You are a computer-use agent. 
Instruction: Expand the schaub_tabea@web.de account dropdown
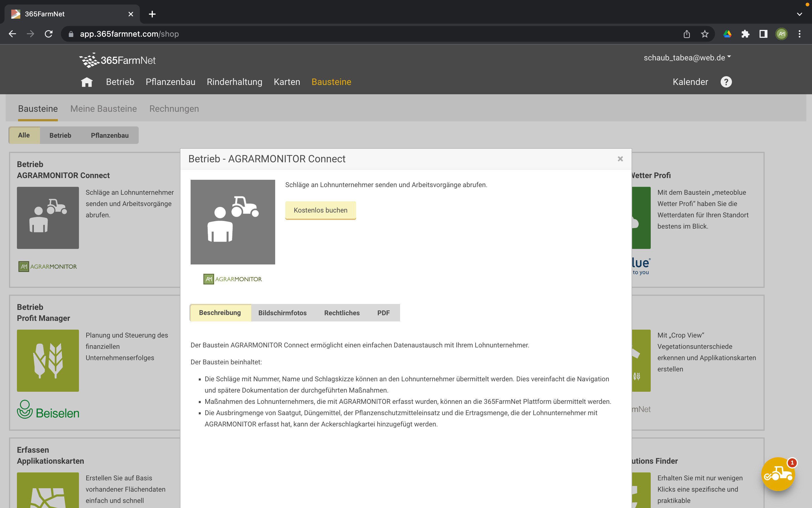(x=687, y=58)
